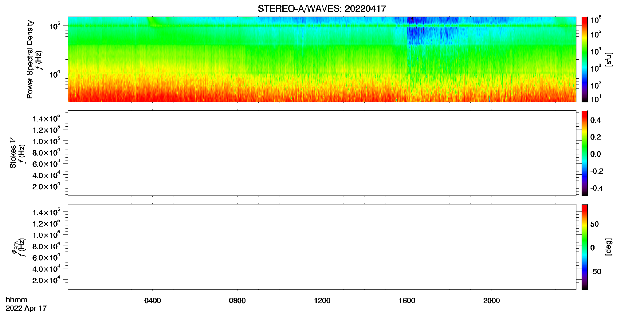Click the 50 label on degree color bar
This screenshot has width=644, height=332.
pos(595,224)
